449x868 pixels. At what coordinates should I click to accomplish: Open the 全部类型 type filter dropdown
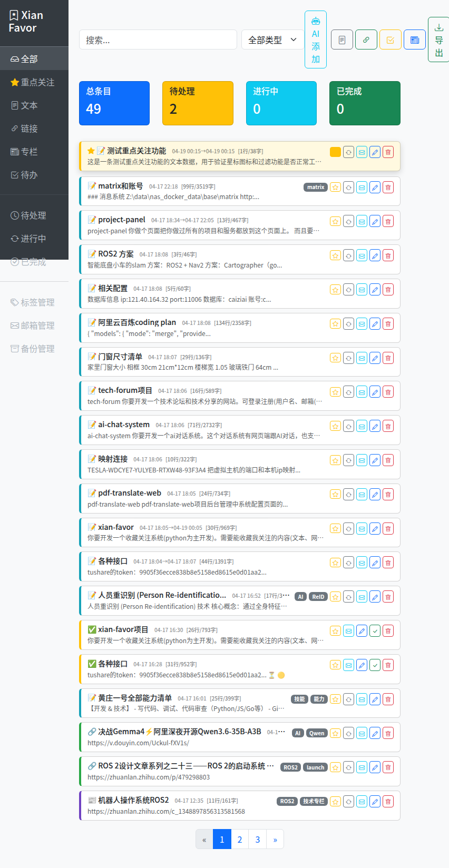click(x=272, y=40)
